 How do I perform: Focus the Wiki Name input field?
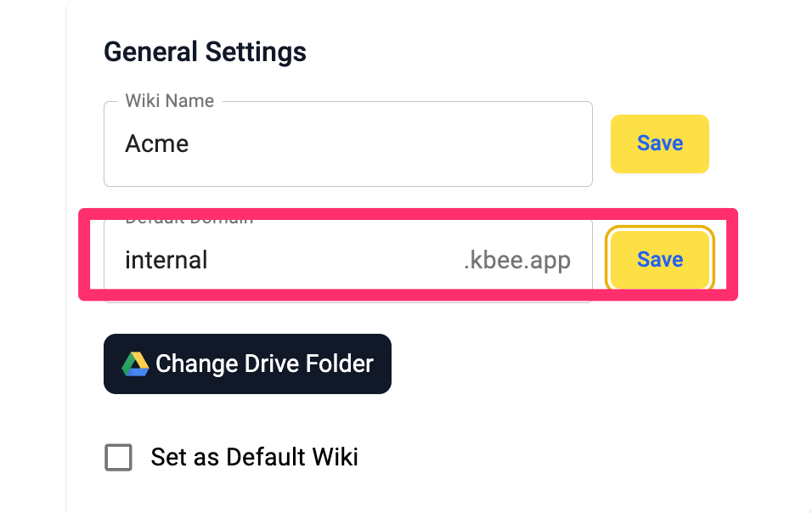coord(348,144)
